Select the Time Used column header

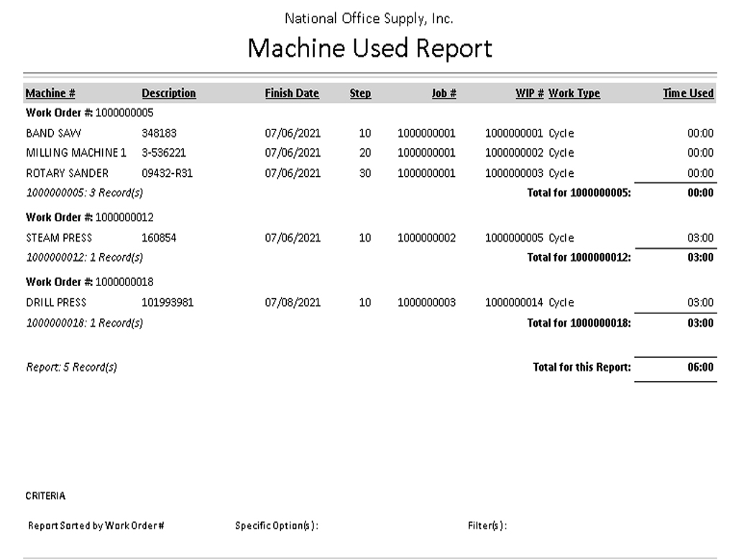[x=687, y=93]
